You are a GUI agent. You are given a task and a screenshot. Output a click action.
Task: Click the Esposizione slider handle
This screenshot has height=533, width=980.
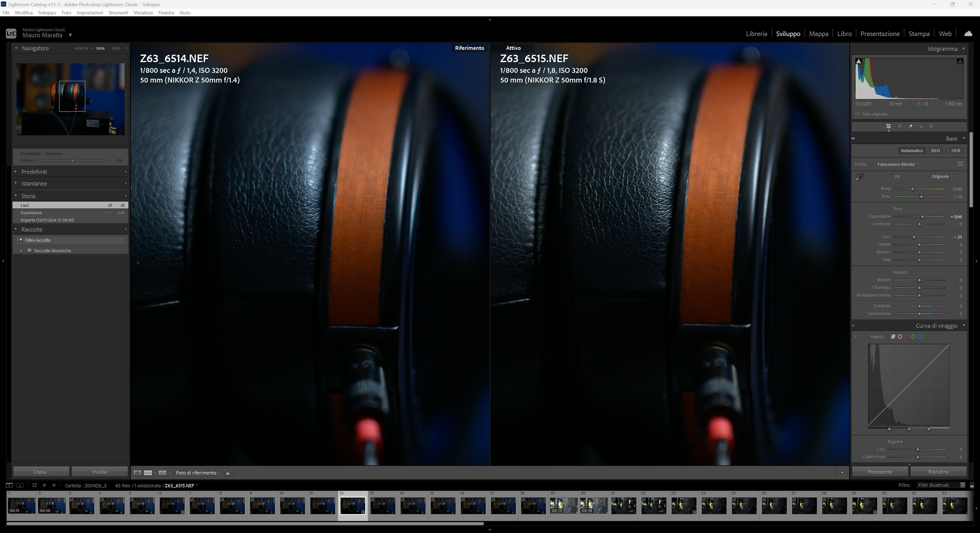(922, 217)
